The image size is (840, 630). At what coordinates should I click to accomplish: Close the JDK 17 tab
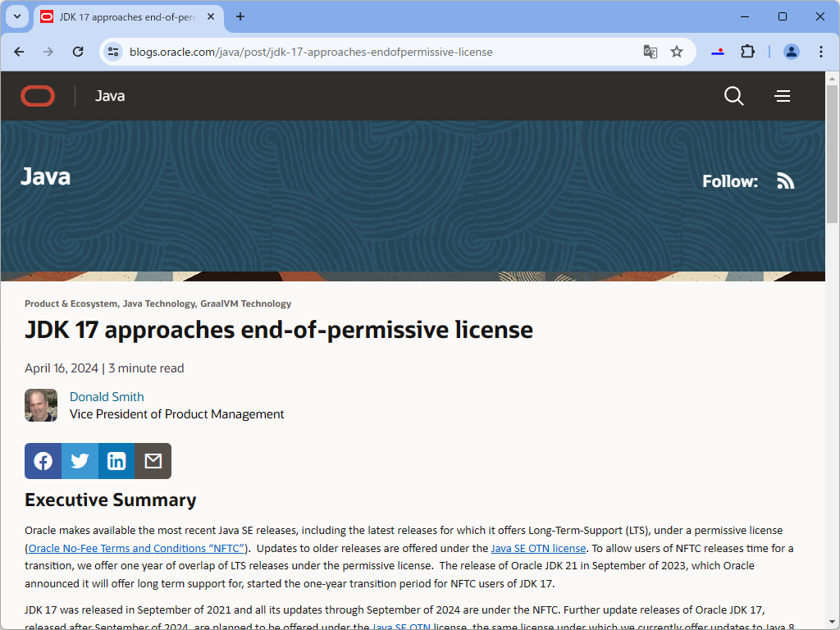click(x=211, y=16)
